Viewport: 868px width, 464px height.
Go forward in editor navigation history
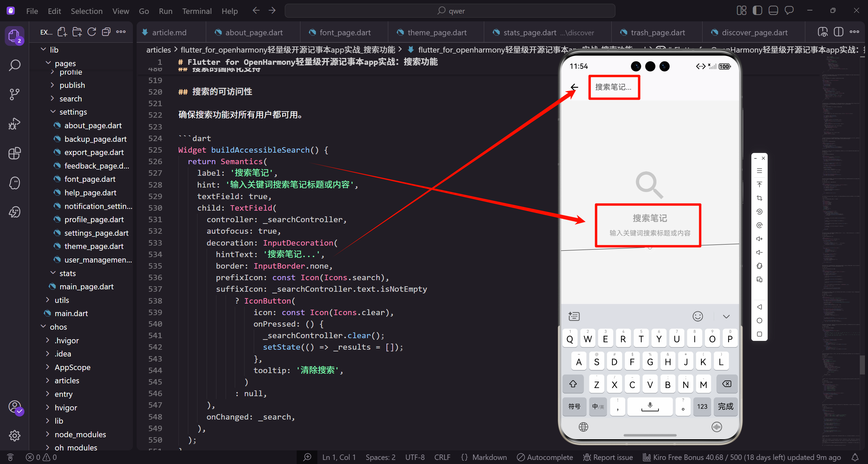click(x=272, y=11)
